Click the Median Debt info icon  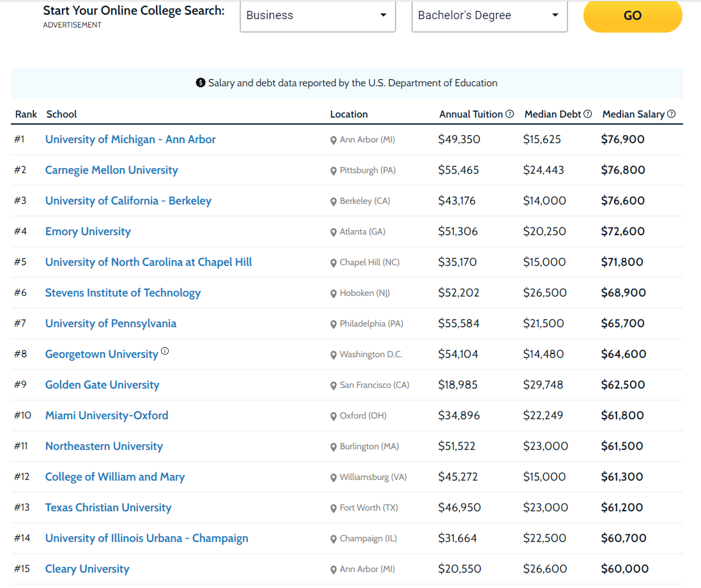coord(588,114)
